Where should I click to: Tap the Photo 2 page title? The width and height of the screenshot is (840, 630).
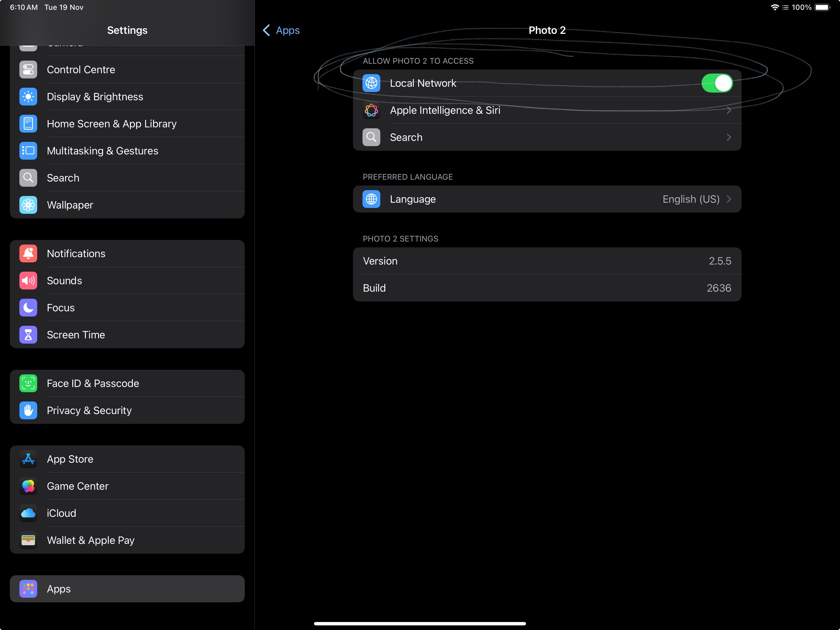547,30
